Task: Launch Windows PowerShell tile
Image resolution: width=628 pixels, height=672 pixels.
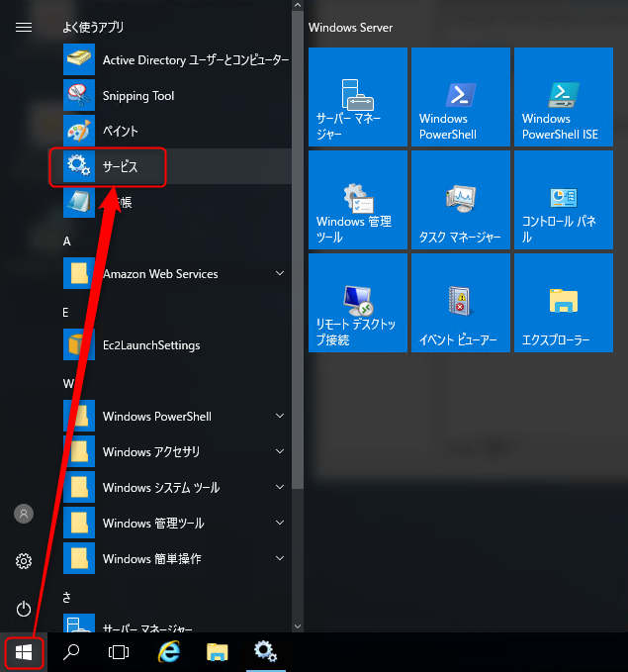Action: (x=461, y=97)
